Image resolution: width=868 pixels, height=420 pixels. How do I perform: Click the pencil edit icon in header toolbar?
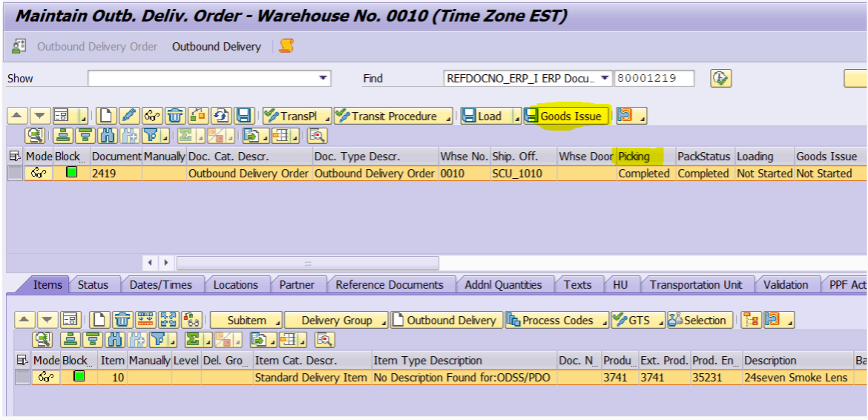(x=128, y=116)
